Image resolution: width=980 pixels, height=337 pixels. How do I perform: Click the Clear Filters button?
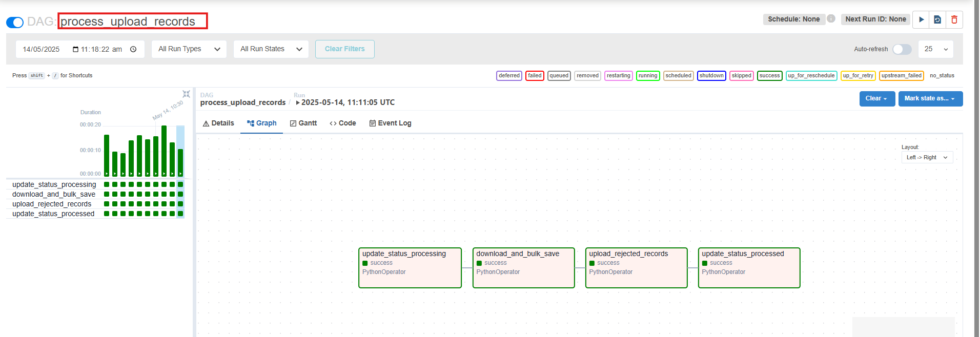point(344,49)
